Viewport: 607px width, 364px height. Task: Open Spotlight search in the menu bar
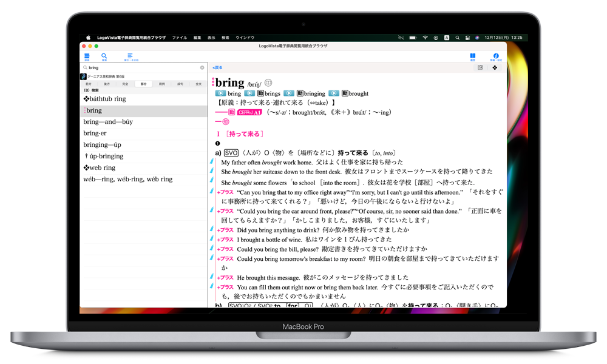pyautogui.click(x=457, y=38)
